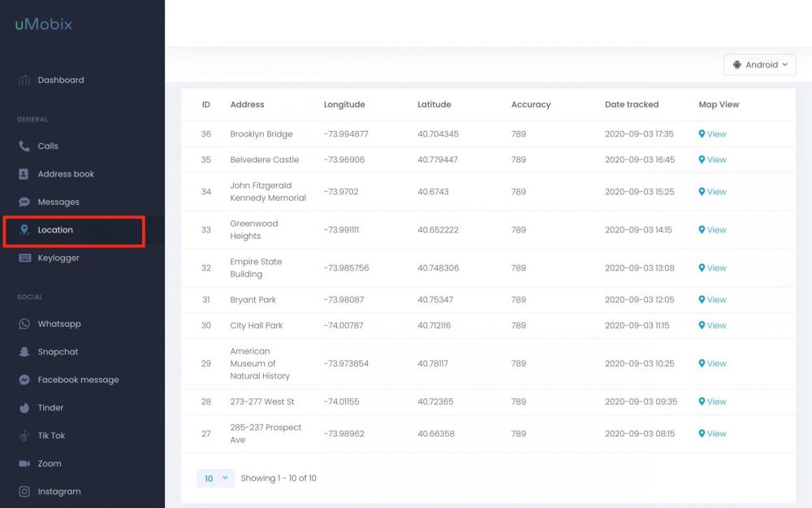Click longitude value -74.01155
The width and height of the screenshot is (812, 508).
point(341,402)
